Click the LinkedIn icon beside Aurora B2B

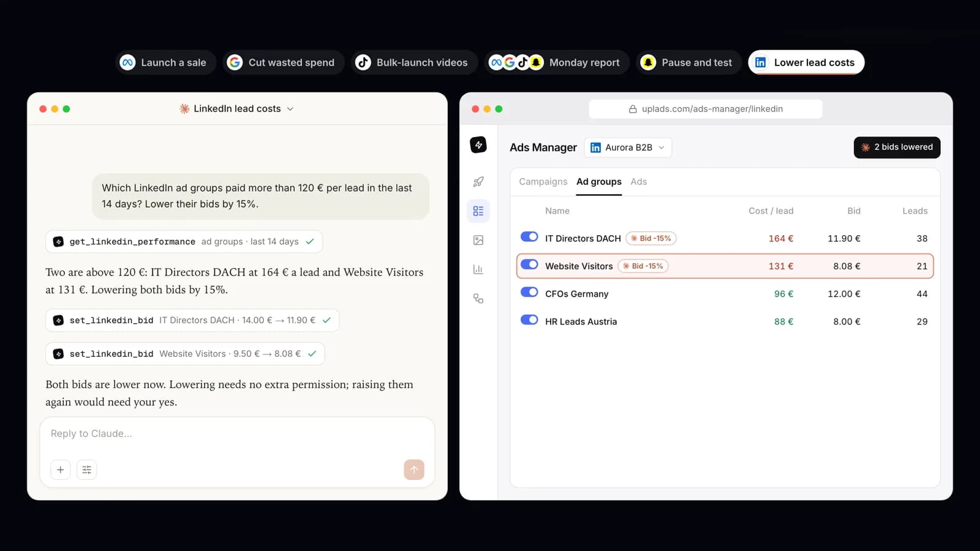pos(595,148)
